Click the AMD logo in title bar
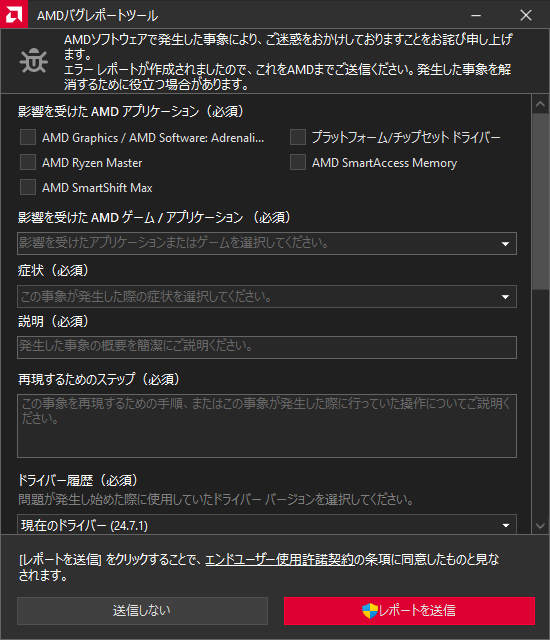This screenshot has height=640, width=550. pos(14,14)
